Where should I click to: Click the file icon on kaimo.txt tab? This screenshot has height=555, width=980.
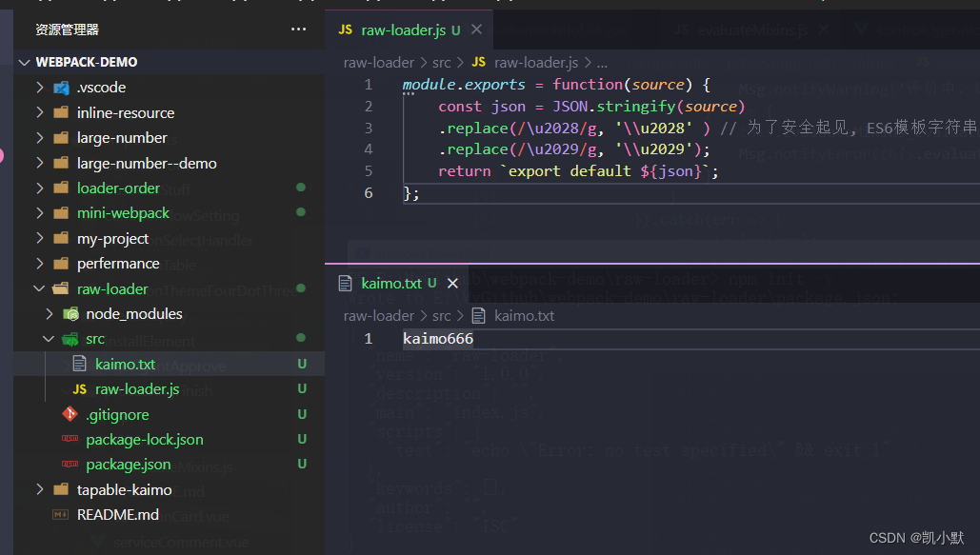[346, 283]
